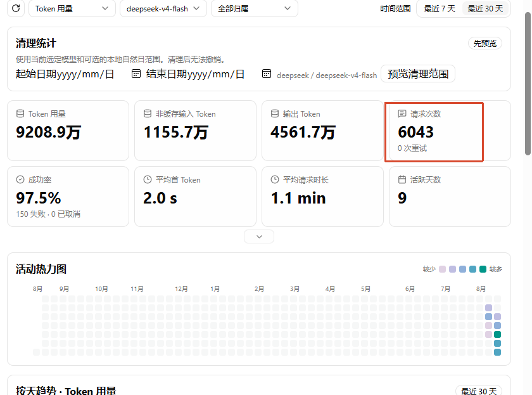Image resolution: width=532 pixels, height=395 pixels.
Task: Click the 4561.7万 output token value
Action: 303,132
